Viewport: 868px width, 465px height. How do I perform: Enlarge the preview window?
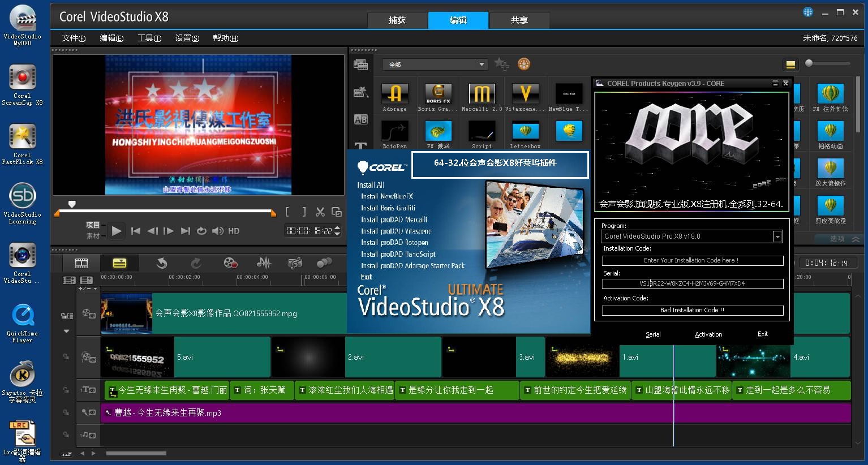(x=337, y=212)
